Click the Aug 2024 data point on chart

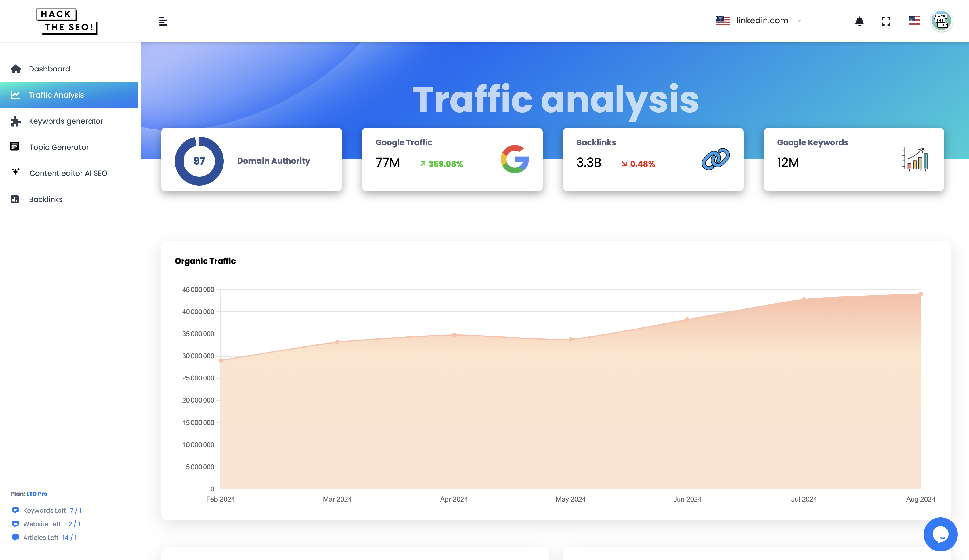tap(920, 294)
